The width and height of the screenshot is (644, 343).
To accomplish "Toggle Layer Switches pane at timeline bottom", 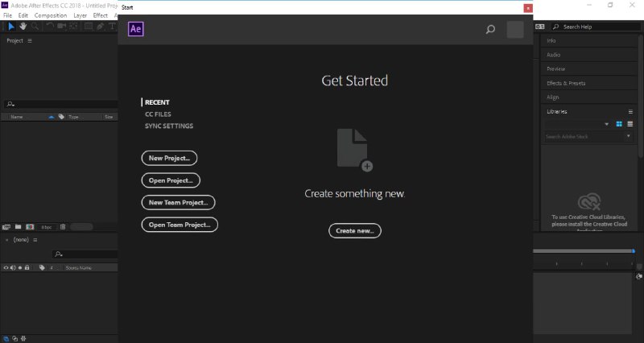I will click(x=6, y=338).
